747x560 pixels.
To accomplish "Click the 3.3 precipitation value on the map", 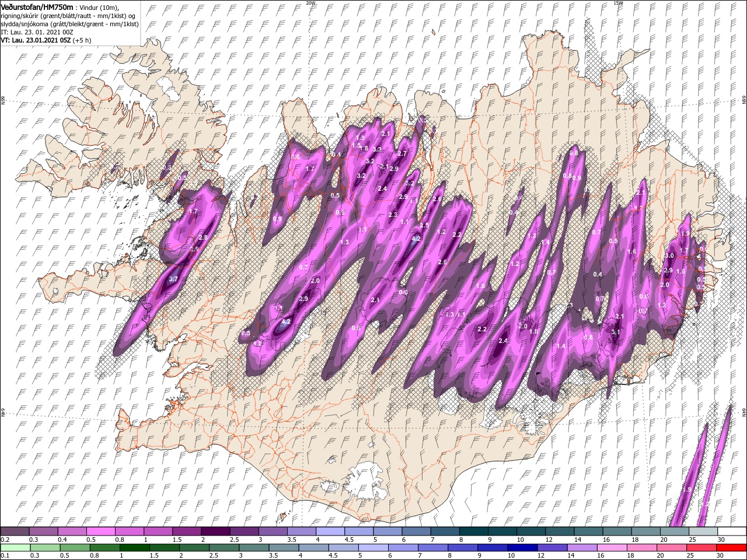I will pyautogui.click(x=377, y=149).
